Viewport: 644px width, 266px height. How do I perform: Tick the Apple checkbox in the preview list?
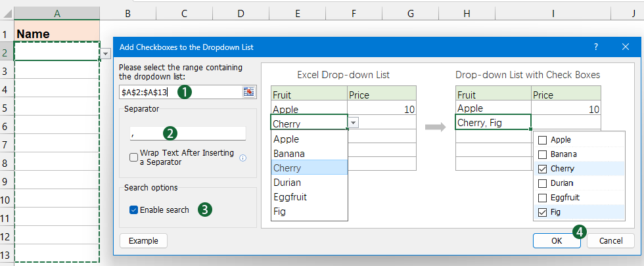(543, 140)
